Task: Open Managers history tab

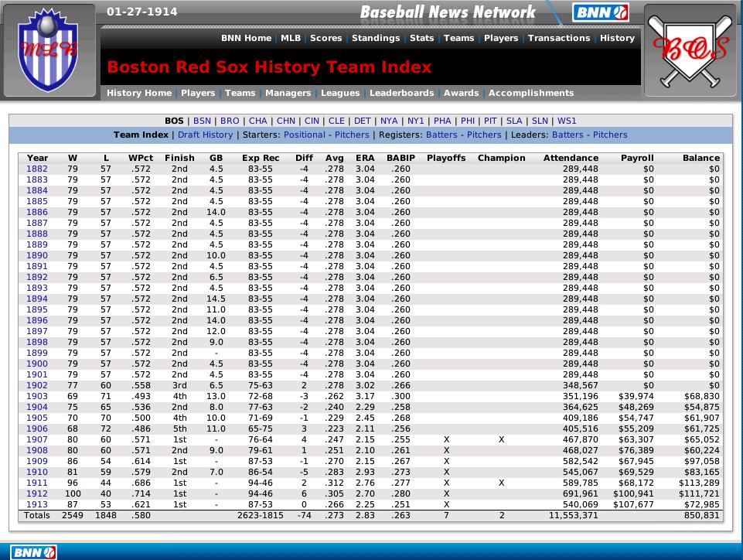Action: [288, 93]
